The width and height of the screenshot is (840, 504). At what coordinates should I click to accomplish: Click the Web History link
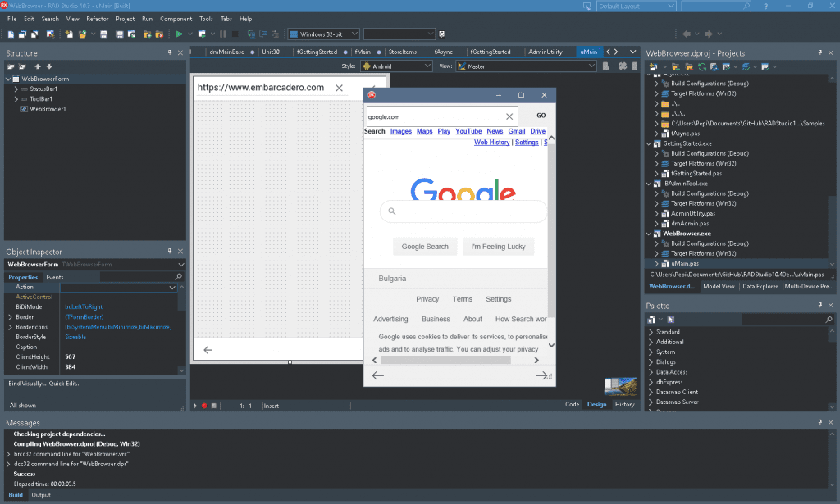492,143
